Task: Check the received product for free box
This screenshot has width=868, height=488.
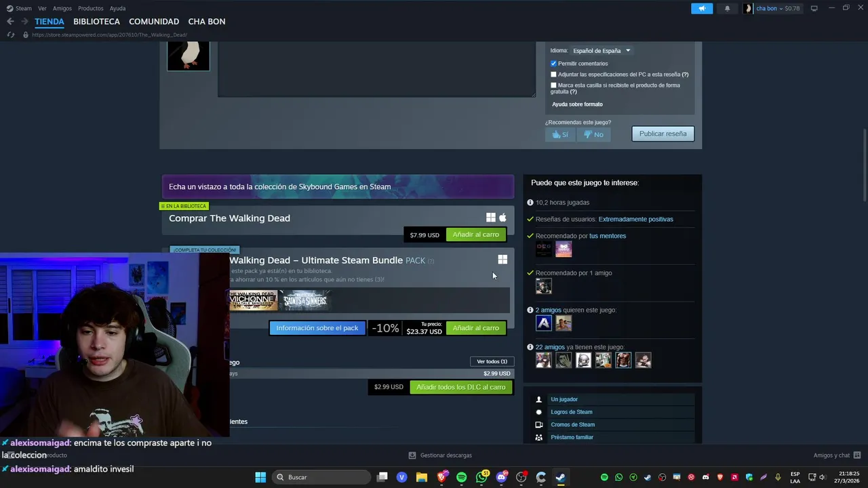Action: click(553, 85)
